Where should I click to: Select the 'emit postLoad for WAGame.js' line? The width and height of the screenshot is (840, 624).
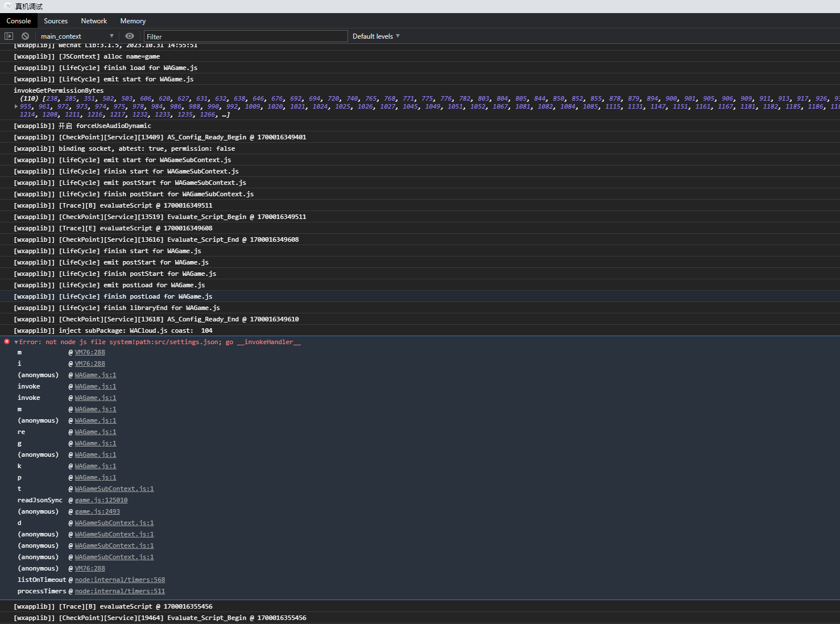click(x=109, y=285)
